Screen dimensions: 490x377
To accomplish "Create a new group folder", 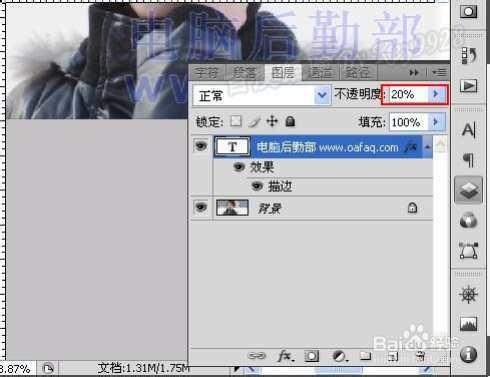I will point(366,356).
